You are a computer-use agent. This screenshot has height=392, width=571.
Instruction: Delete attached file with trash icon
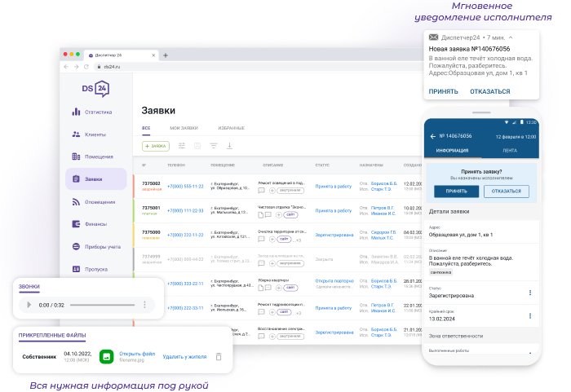pos(218,357)
